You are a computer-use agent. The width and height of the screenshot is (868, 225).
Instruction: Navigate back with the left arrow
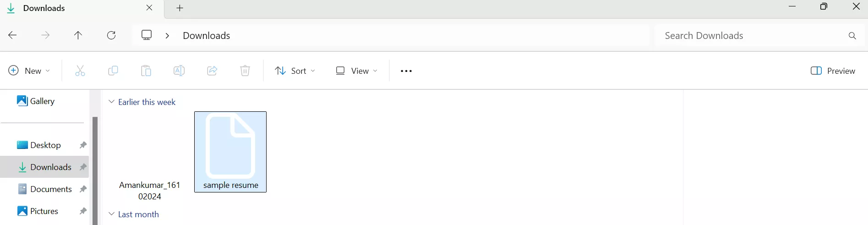[13, 35]
